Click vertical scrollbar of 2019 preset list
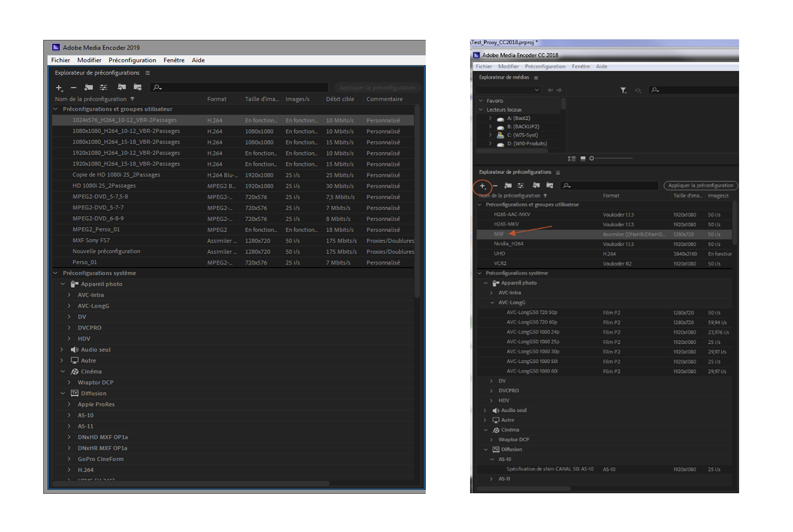 (x=417, y=201)
